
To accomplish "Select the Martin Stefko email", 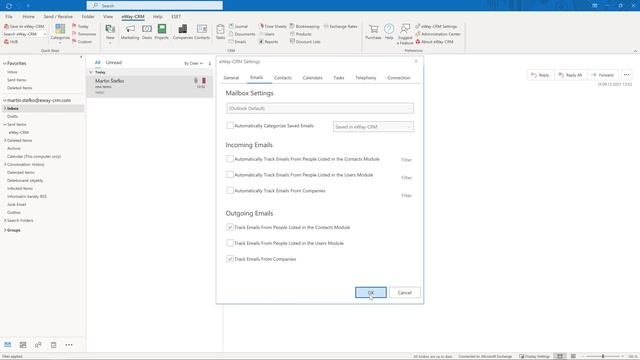I will pyautogui.click(x=149, y=87).
